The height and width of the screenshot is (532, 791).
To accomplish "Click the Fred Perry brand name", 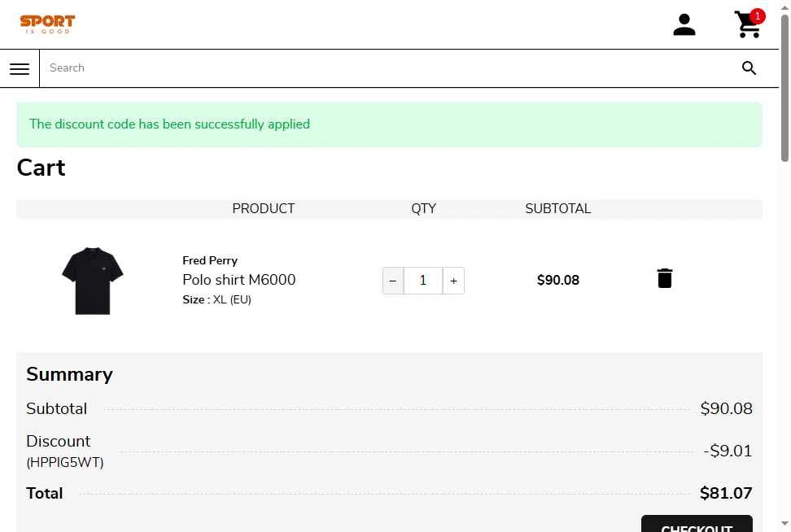I will [210, 260].
